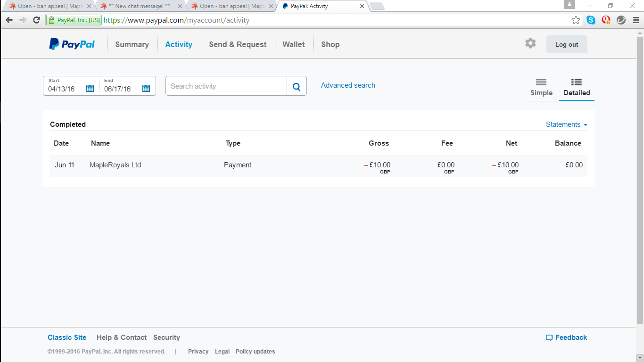644x362 pixels.
Task: Open the Start date calendar picker icon
Action: pos(90,88)
